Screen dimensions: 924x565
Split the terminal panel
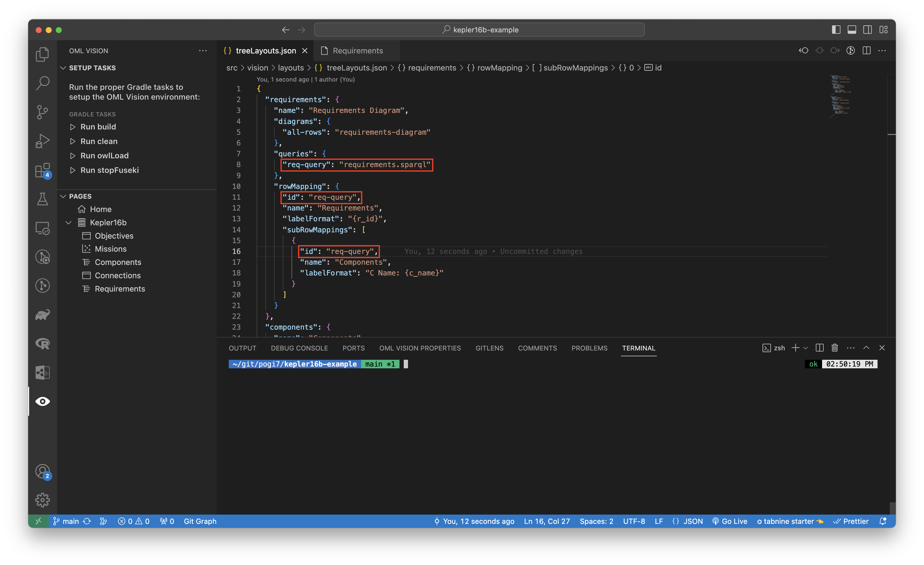click(819, 348)
